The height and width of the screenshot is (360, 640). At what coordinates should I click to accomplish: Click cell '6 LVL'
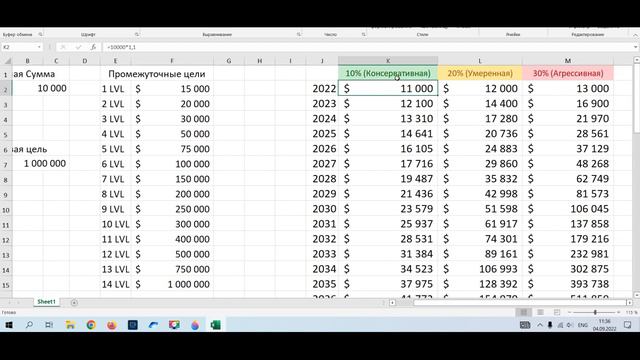(116, 164)
